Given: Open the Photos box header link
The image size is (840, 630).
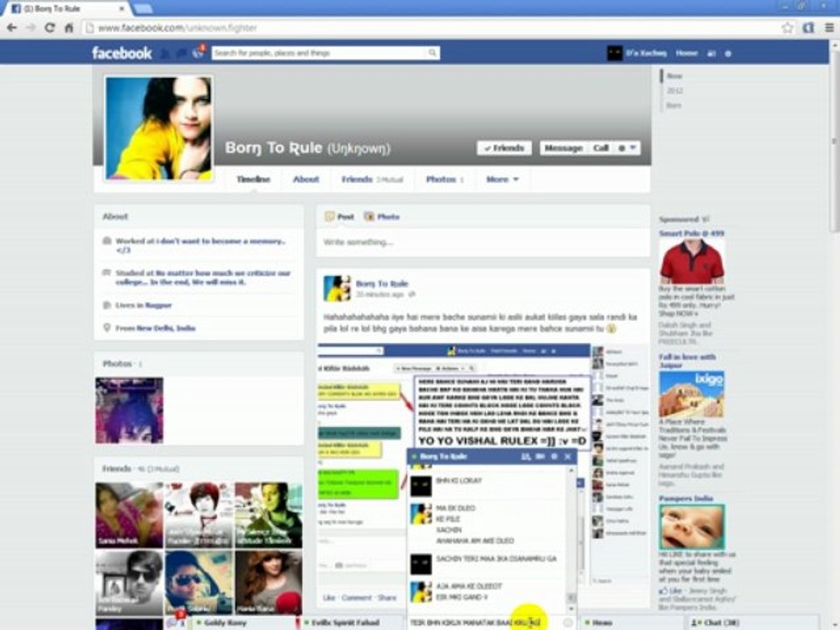Looking at the screenshot, I should pos(117,363).
